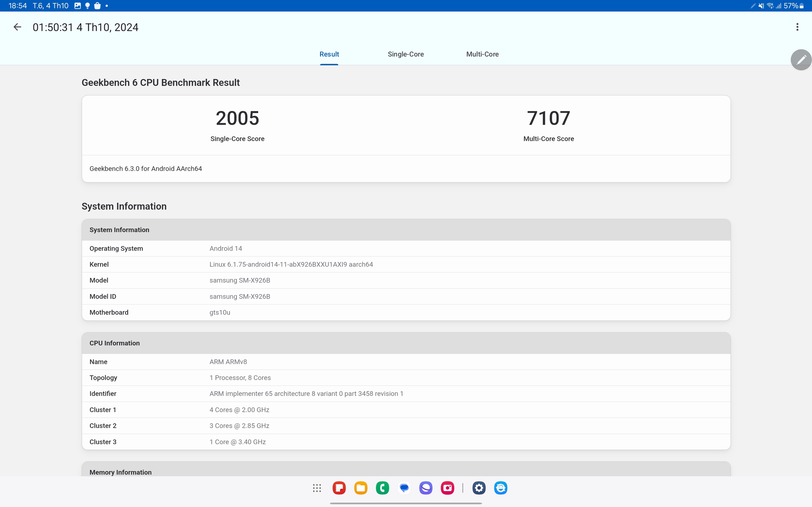Screen dimensions: 812x507
Task: Open the app drawer grid icon
Action: coord(317,488)
